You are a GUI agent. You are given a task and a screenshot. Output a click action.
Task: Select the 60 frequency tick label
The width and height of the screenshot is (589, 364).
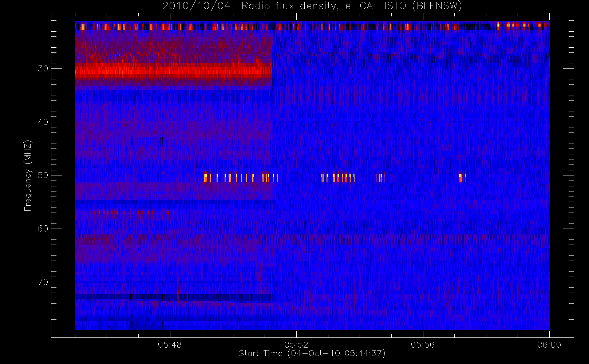43,229
